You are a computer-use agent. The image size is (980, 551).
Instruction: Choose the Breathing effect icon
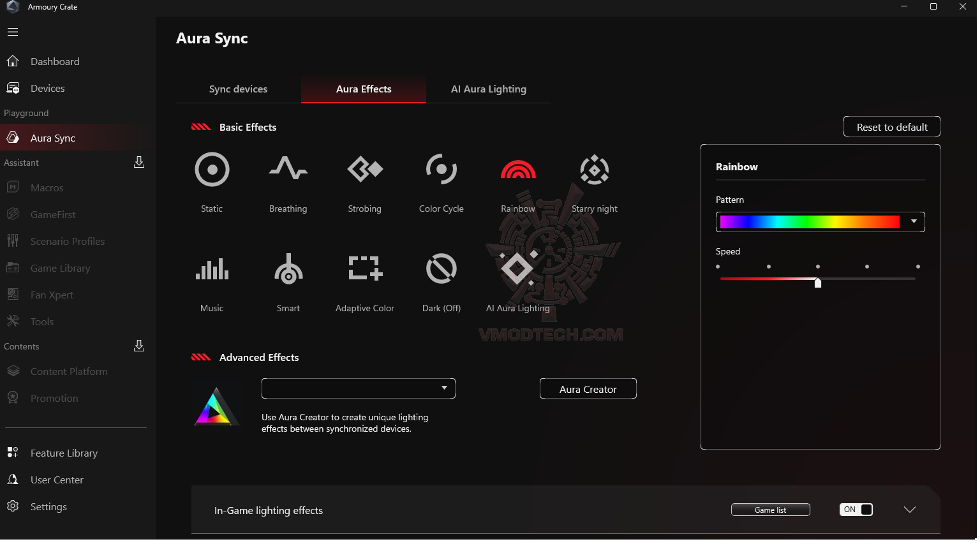288,168
